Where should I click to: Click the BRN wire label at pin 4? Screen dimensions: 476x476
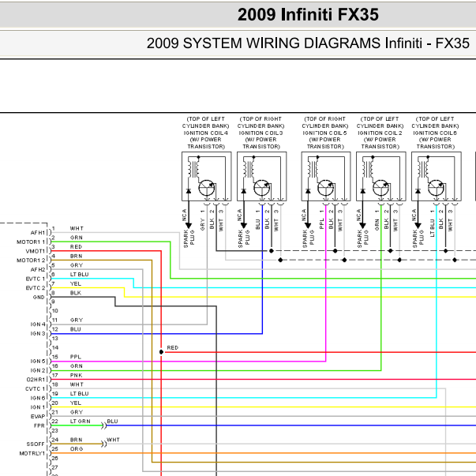(76, 256)
